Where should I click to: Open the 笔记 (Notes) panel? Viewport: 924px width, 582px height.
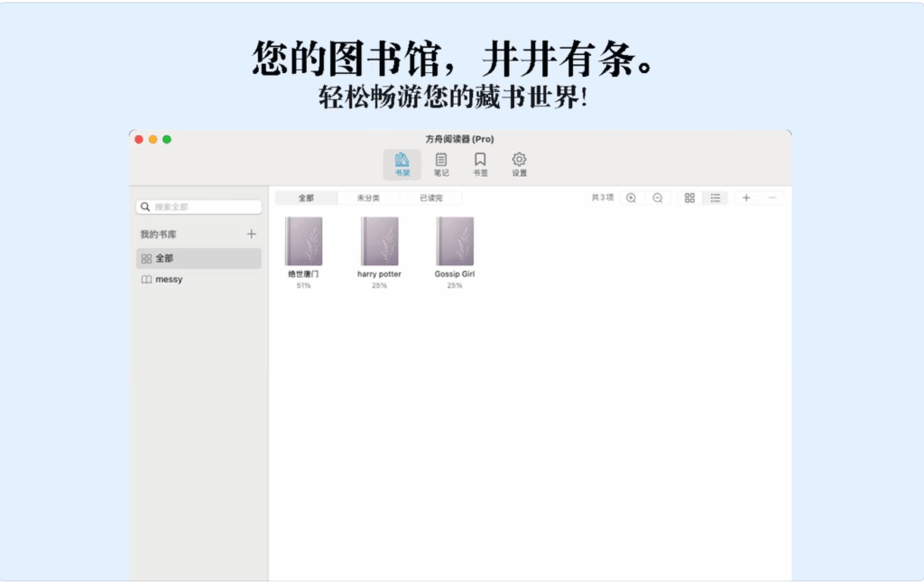tap(440, 164)
